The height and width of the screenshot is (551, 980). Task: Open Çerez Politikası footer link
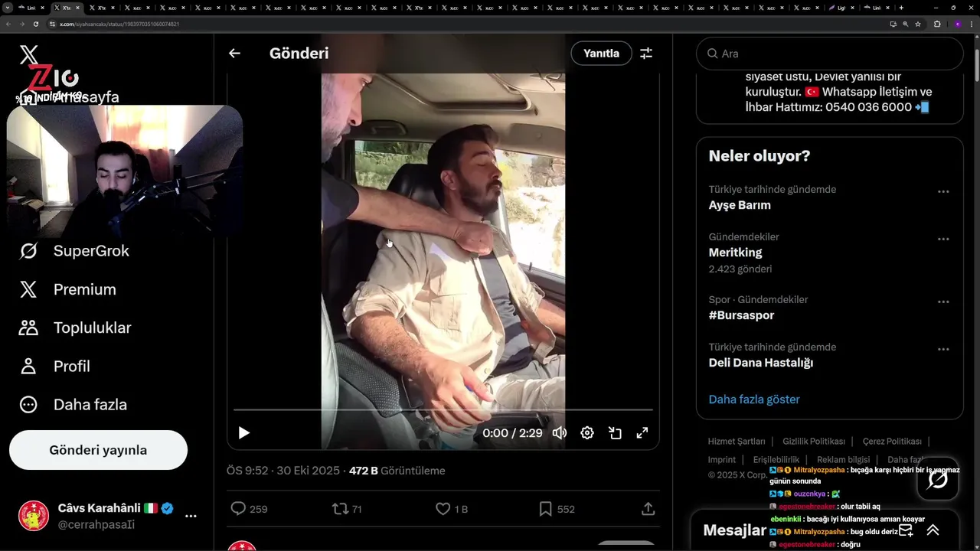892,442
